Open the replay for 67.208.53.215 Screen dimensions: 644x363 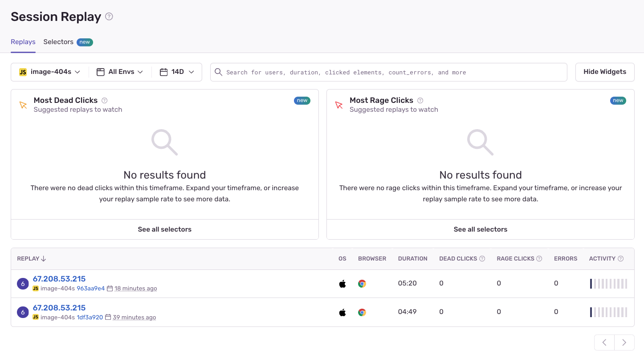[59, 278]
